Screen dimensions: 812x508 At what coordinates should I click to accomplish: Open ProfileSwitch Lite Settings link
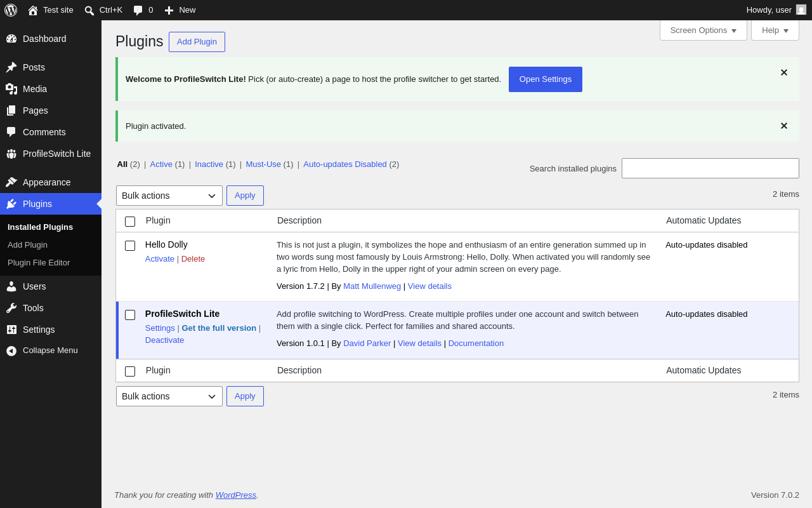160,328
